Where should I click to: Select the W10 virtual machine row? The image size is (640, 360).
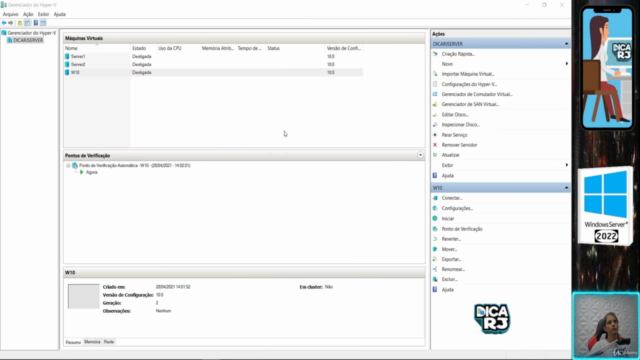click(213, 72)
